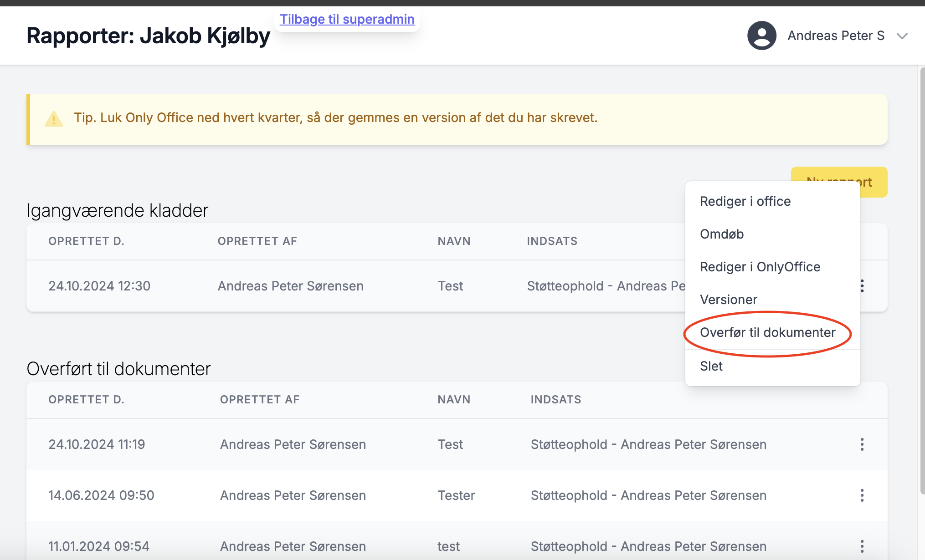
Task: Open three-dot menu for 11.01.2024 09:54 report
Action: pyautogui.click(x=862, y=546)
